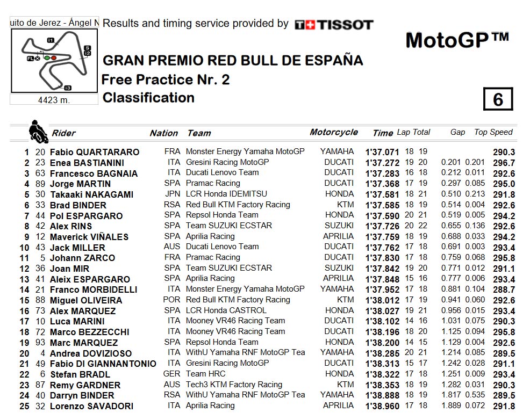Click Quartararo's 1'37.071 lap time
Screen dimensions: 530x420
[382, 153]
